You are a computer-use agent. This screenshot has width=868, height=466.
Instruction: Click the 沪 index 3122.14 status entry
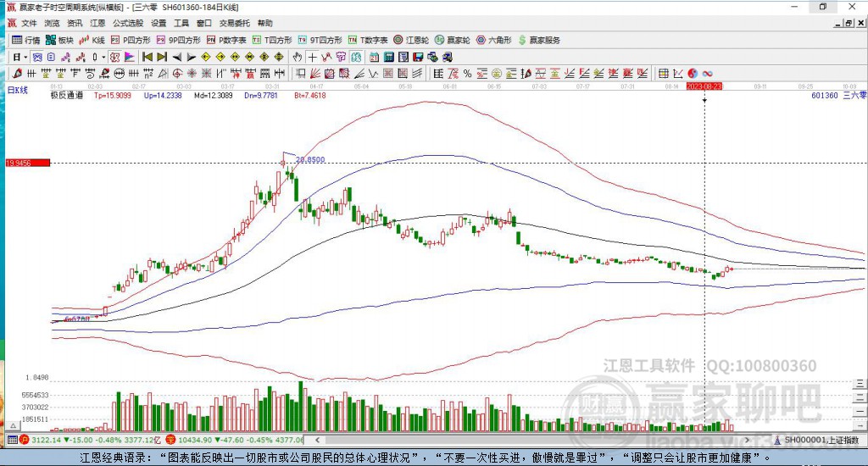click(91, 440)
